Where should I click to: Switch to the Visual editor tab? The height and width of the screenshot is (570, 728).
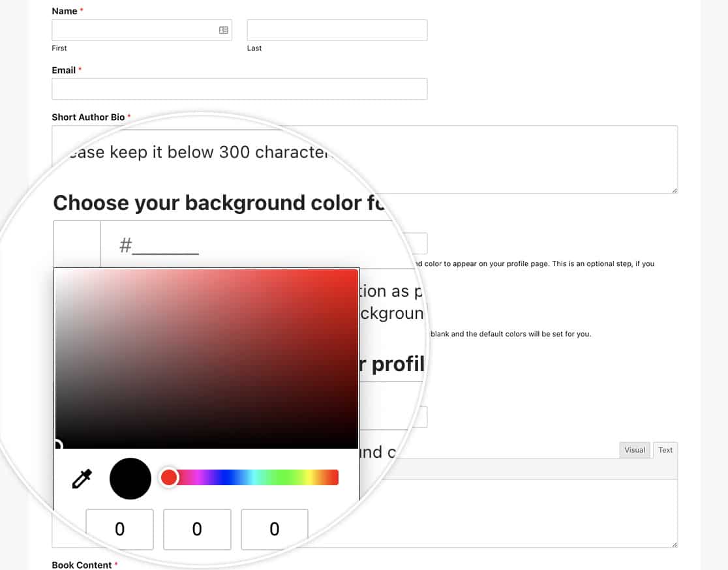coord(634,449)
